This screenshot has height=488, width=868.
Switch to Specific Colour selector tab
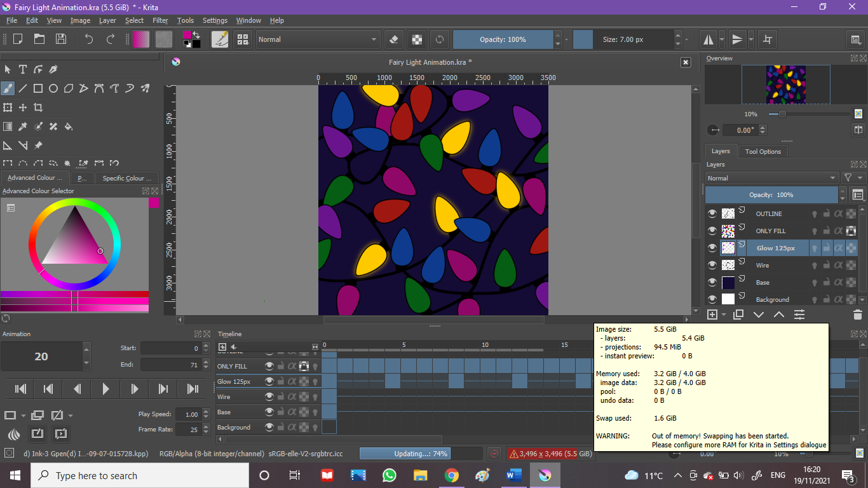127,179
